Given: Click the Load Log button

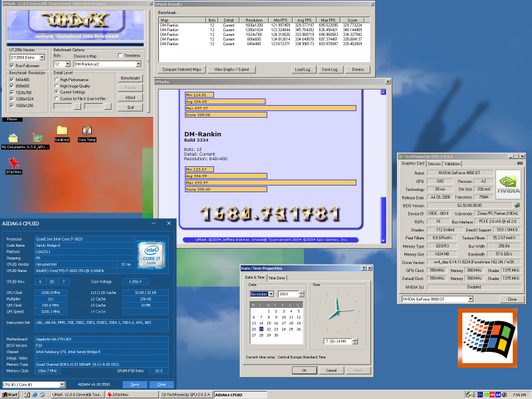Looking at the screenshot, I should [x=304, y=70].
